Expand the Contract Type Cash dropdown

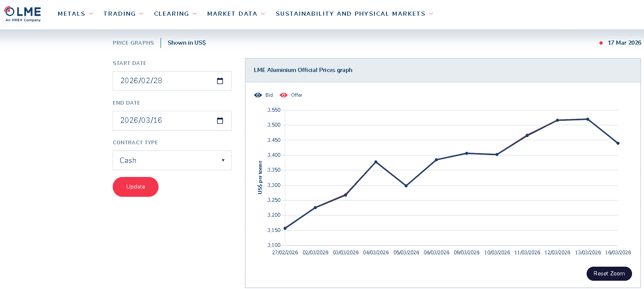(172, 160)
